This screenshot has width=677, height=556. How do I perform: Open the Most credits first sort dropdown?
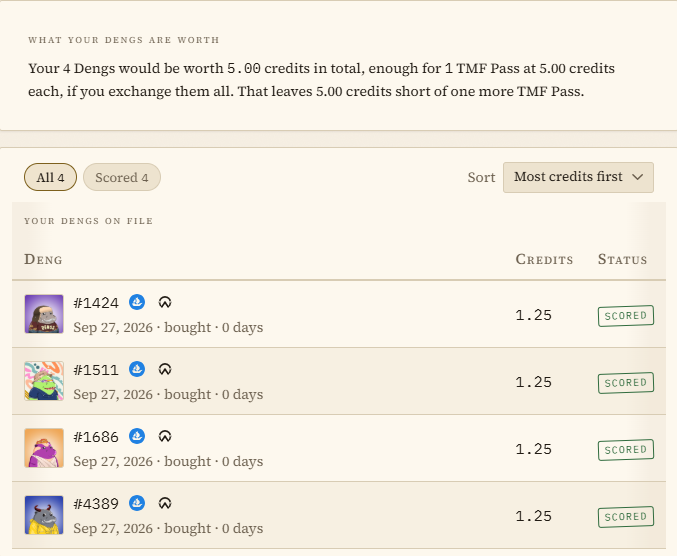[578, 177]
